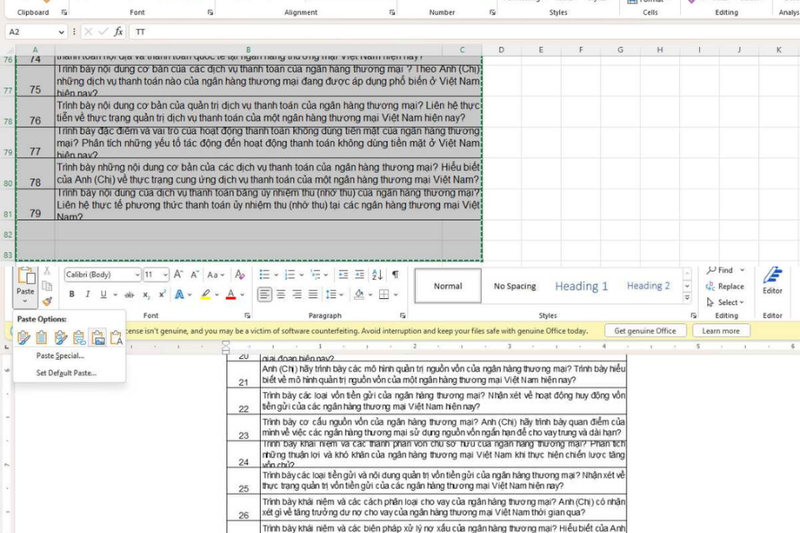Image resolution: width=800 pixels, height=533 pixels.
Task: Choose Link and Keep Source Formatting option
Action: pos(61,337)
